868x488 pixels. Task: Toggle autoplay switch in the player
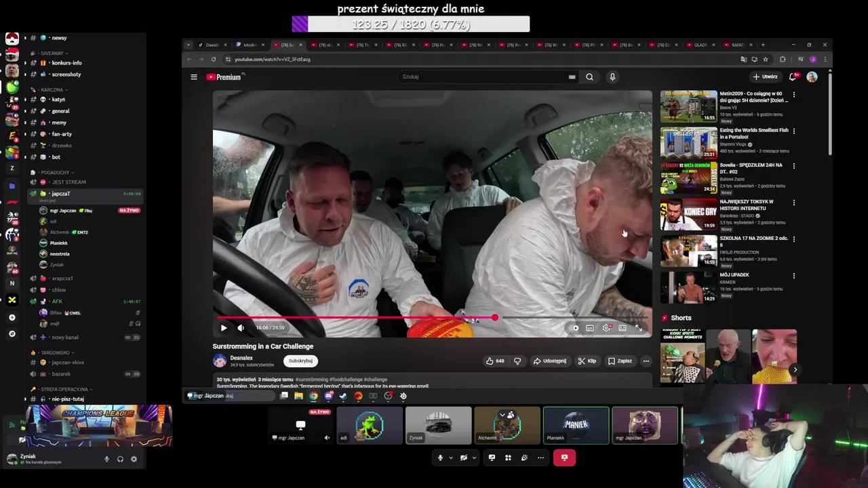point(575,328)
